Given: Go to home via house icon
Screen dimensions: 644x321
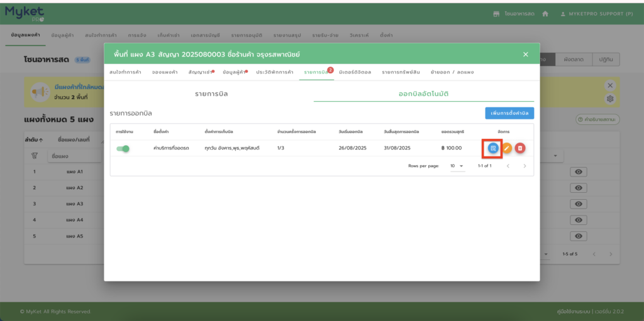Looking at the screenshot, I should point(545,14).
